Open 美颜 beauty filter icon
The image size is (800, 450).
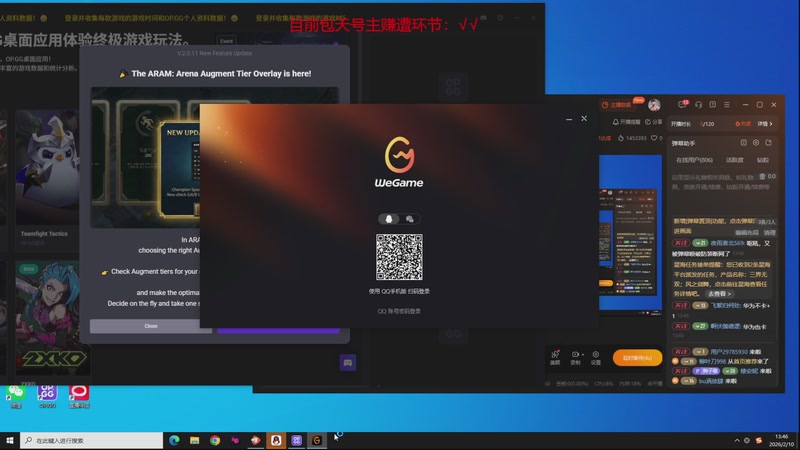pyautogui.click(x=555, y=357)
